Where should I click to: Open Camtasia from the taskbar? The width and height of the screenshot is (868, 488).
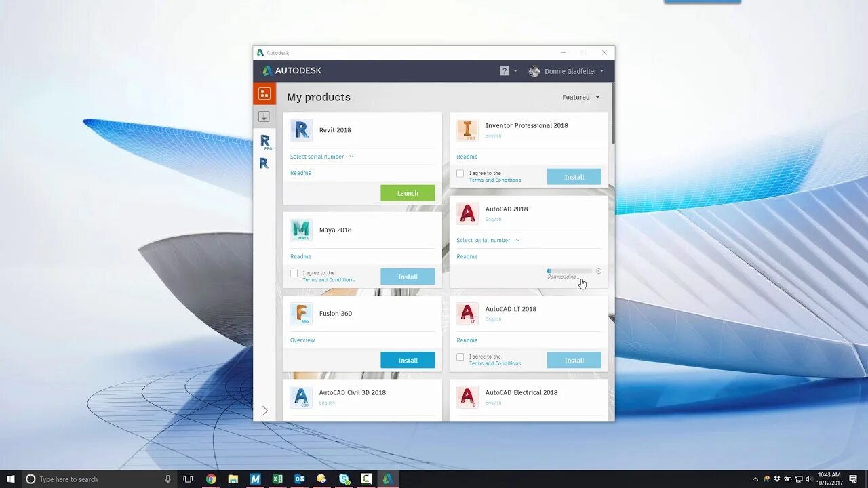pos(366,479)
